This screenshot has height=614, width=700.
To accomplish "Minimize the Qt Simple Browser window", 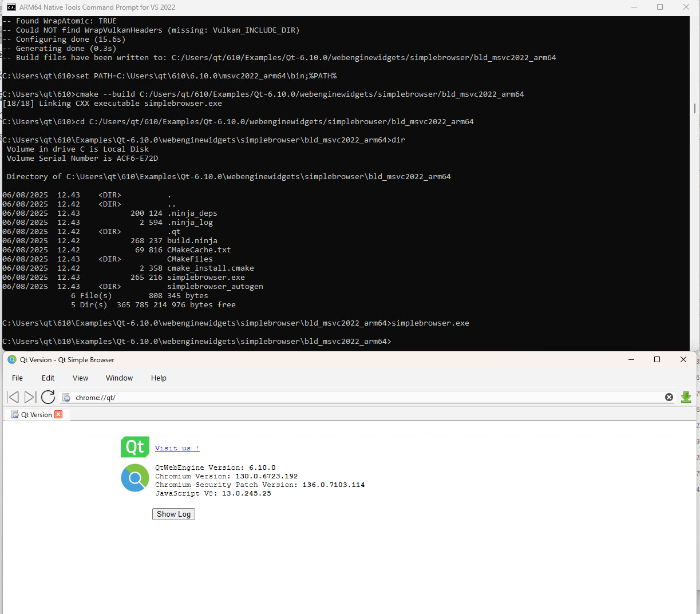I will click(x=631, y=359).
